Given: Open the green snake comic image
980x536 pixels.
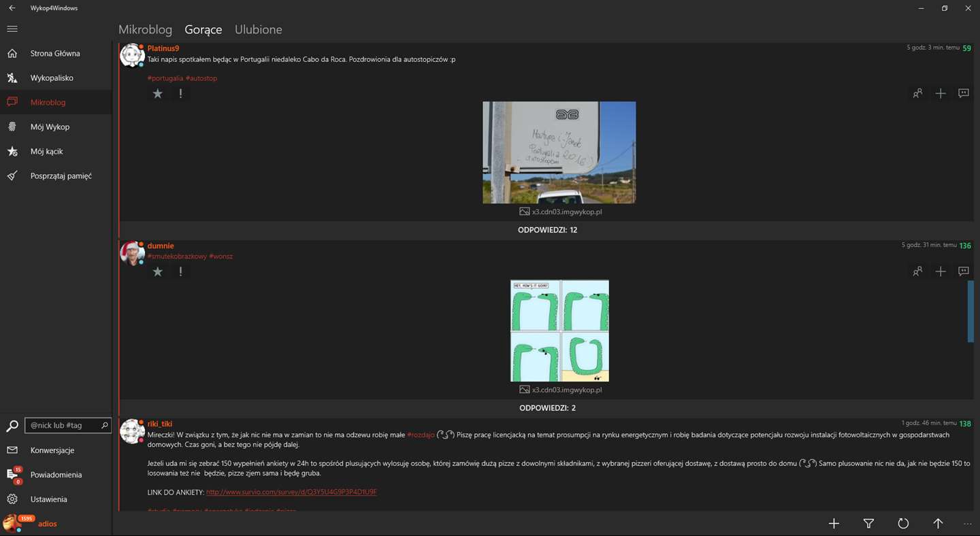Looking at the screenshot, I should pos(559,331).
